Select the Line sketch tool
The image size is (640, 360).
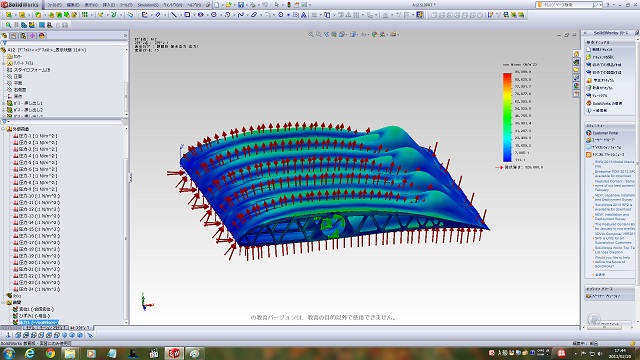pos(173,15)
